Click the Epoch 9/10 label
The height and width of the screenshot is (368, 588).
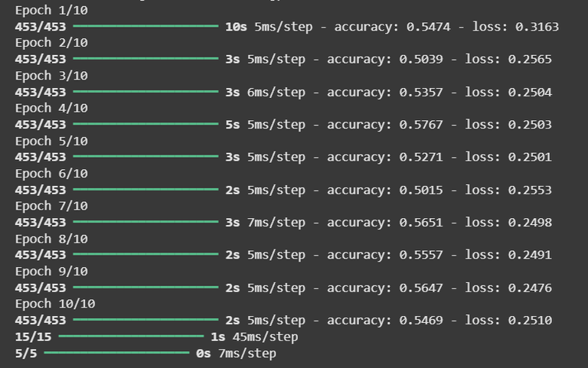pos(51,272)
